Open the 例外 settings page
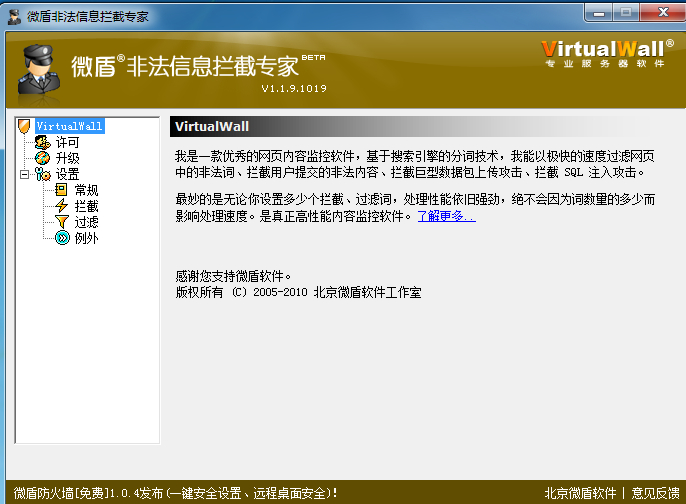Viewport: 686px width, 504px height. 86,238
